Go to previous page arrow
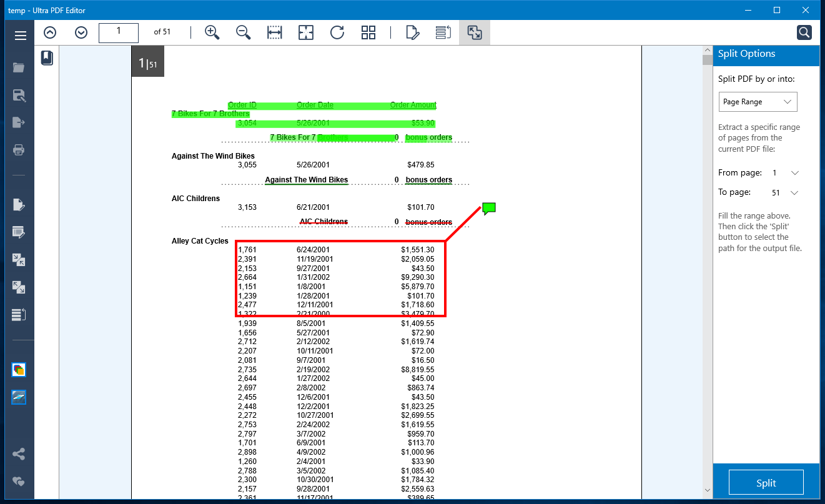The width and height of the screenshot is (825, 504). click(x=50, y=32)
